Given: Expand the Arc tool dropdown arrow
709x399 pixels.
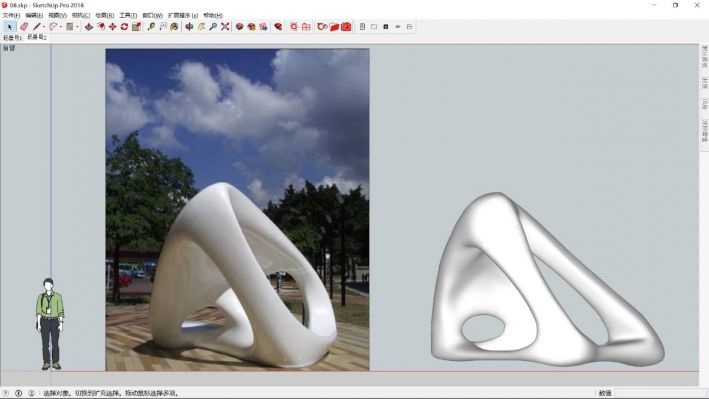Looking at the screenshot, I should coord(61,27).
